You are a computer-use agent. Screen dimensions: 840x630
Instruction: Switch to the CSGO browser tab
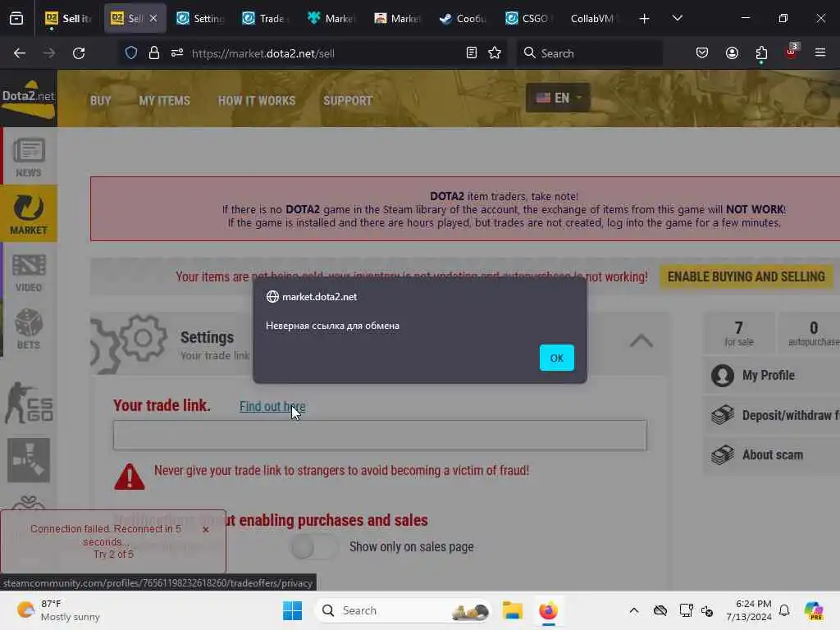(x=529, y=19)
